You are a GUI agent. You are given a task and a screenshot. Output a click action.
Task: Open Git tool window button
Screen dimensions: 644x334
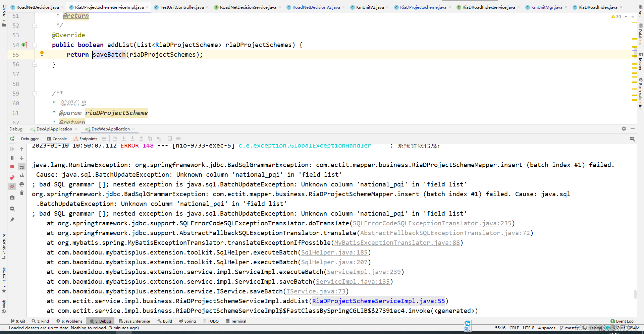[18, 321]
